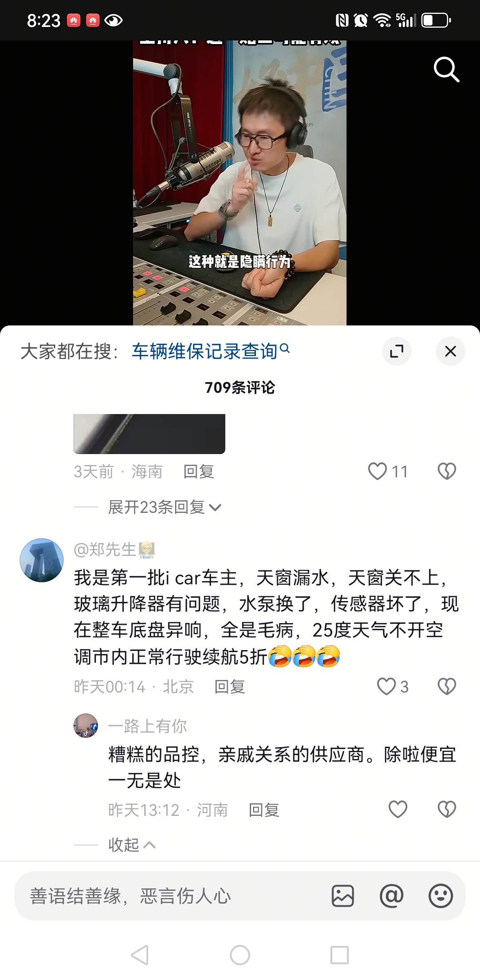Reply to 郑先生's Beijing comment

pos(230,686)
